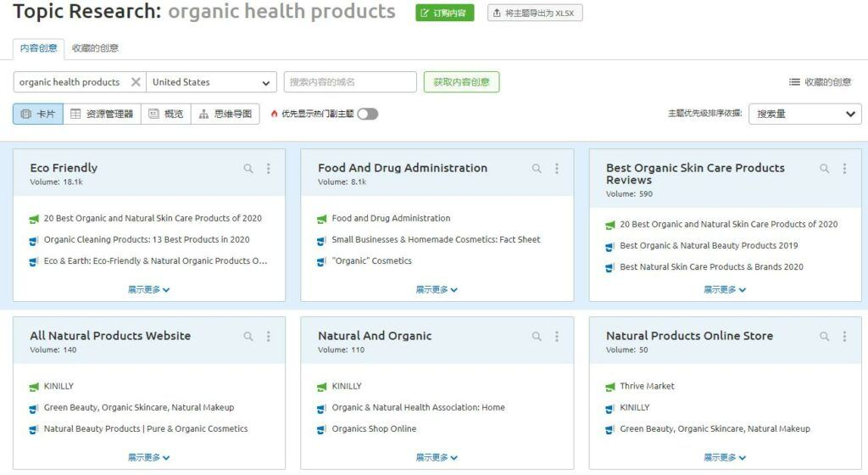Click megaphone icon beside Food and Drug Administration headline

coord(321,219)
